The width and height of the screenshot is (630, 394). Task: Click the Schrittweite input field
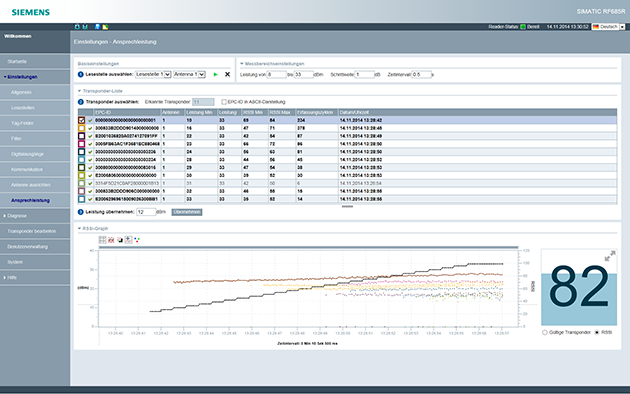364,75
